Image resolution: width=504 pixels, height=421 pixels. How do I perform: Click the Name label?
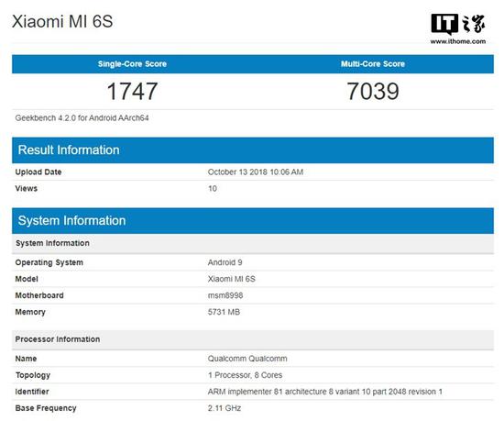26,359
